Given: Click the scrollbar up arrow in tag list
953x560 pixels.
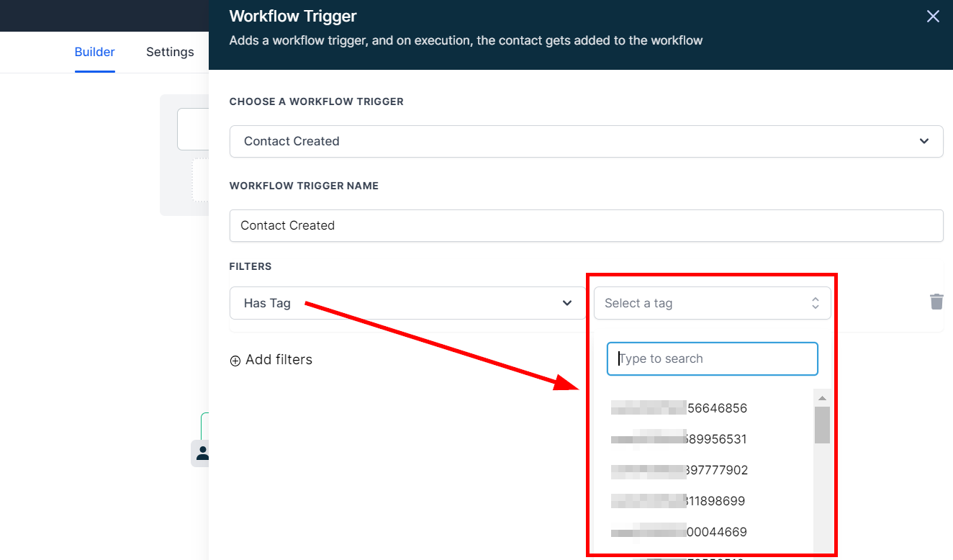Looking at the screenshot, I should pos(822,398).
